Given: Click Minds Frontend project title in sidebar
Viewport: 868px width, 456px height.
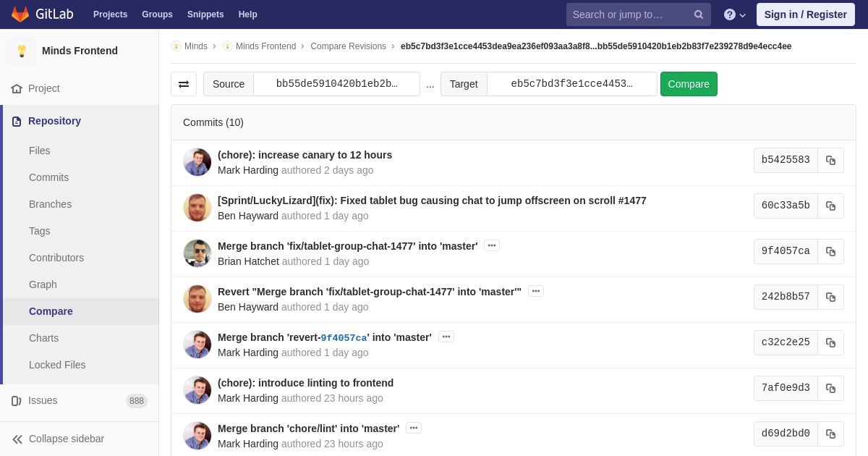Looking at the screenshot, I should 80,51.
